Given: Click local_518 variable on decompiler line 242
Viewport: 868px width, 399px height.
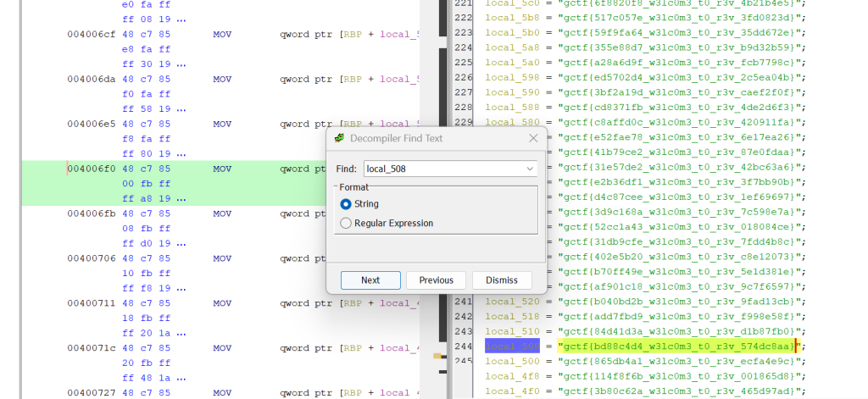Looking at the screenshot, I should [x=512, y=317].
